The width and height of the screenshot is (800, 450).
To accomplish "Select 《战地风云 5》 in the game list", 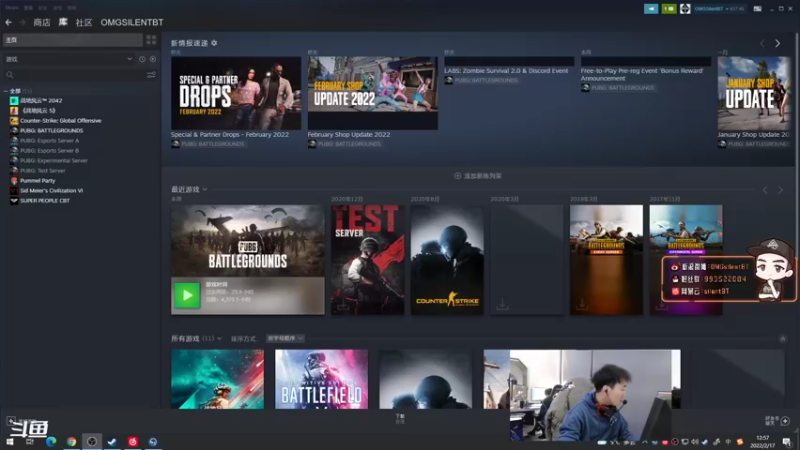I will [x=38, y=110].
